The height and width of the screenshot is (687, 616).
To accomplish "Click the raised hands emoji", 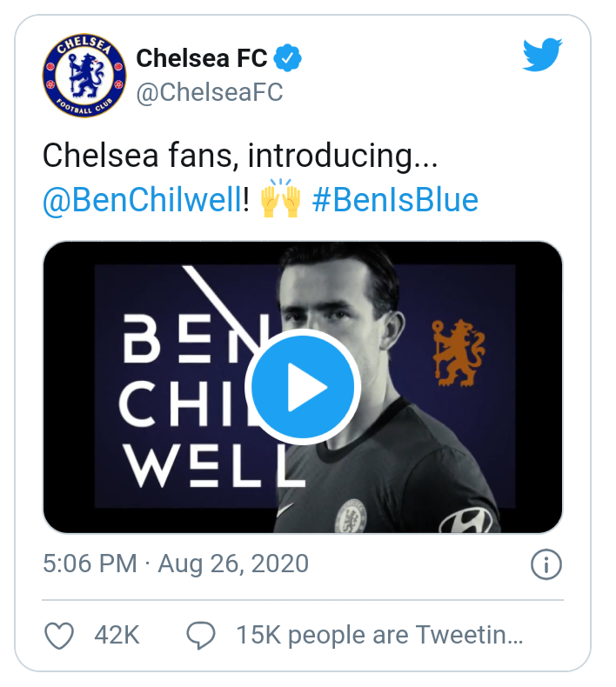I will tap(280, 200).
